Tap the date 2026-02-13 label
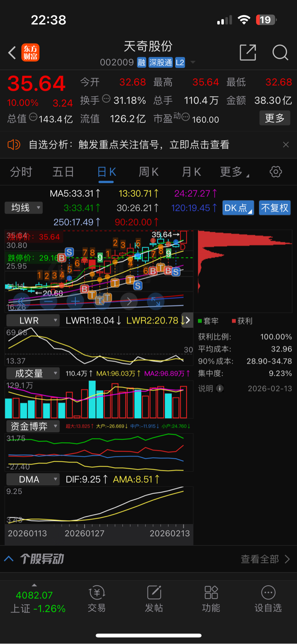The width and height of the screenshot is (297, 644). coord(270,388)
